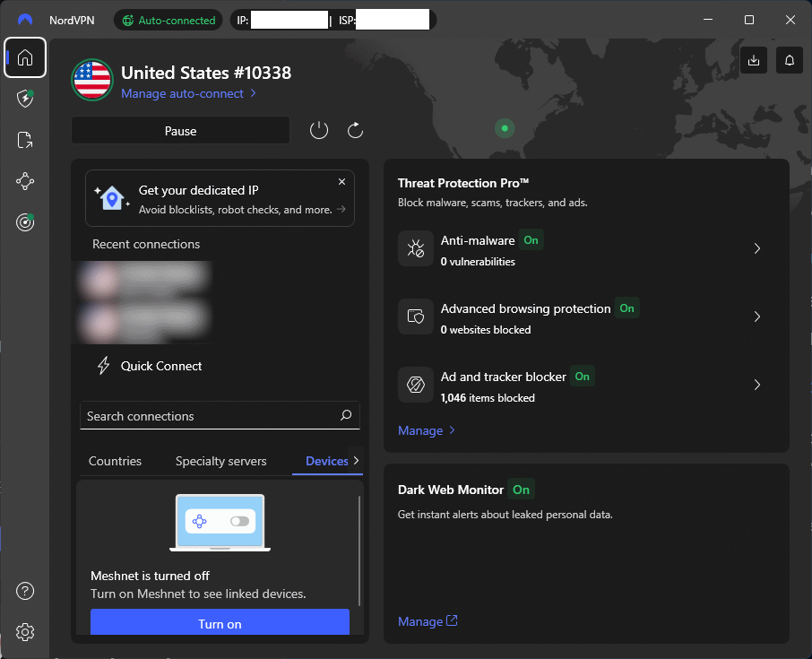
Task: Click the Anti-malware bug icon
Action: point(415,248)
